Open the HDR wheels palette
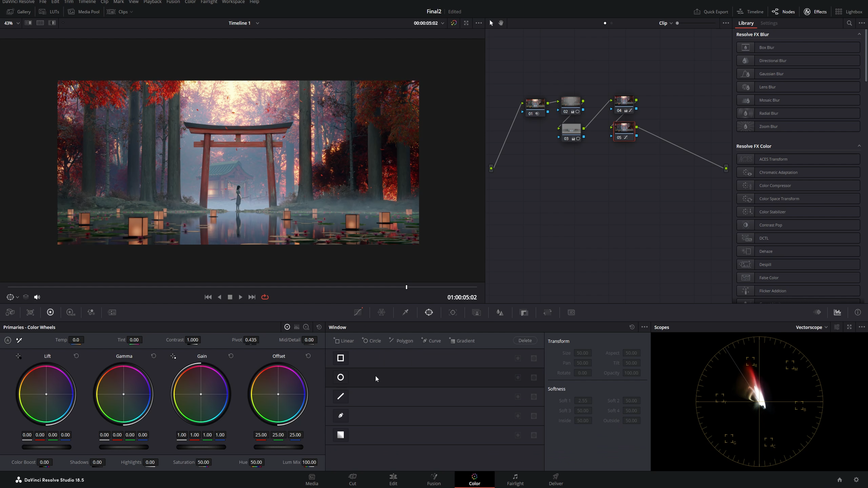The width and height of the screenshot is (868, 488). click(71, 312)
